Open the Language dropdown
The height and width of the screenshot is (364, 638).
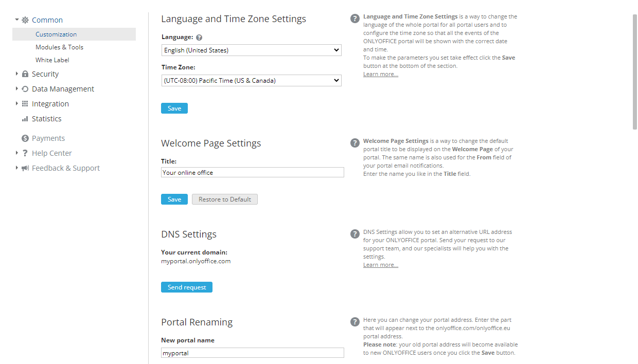tap(251, 50)
